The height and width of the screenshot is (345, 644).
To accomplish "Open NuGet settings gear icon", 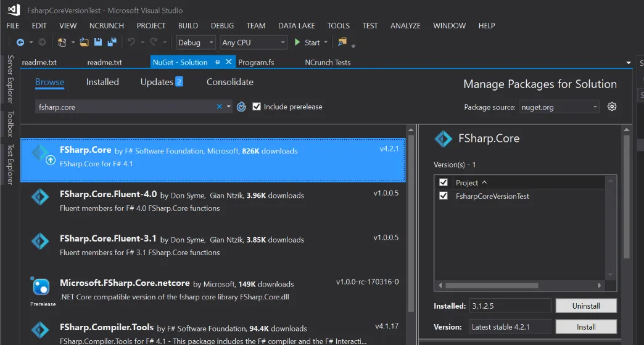I will point(611,107).
